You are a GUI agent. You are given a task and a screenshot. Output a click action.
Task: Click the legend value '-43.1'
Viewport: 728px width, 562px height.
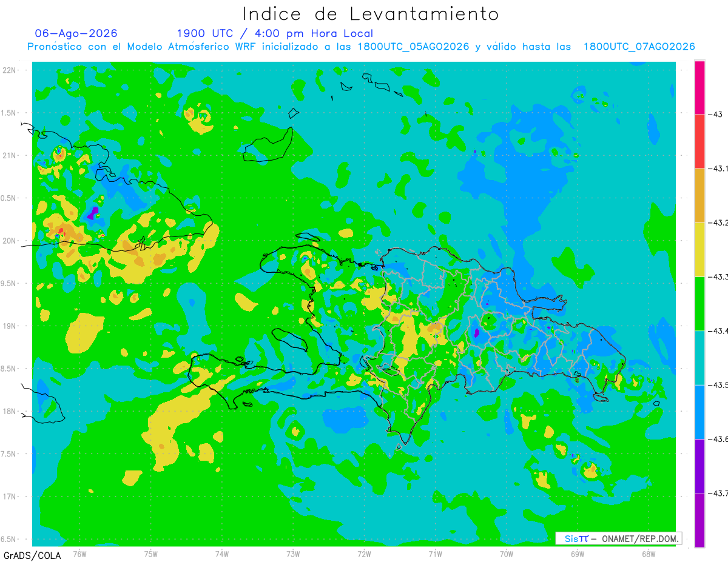coord(718,169)
